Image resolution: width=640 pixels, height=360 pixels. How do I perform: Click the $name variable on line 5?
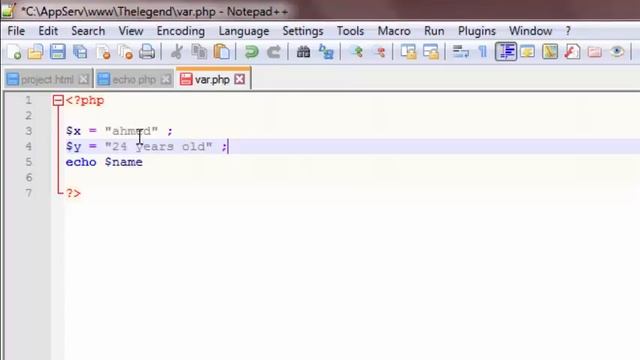124,162
